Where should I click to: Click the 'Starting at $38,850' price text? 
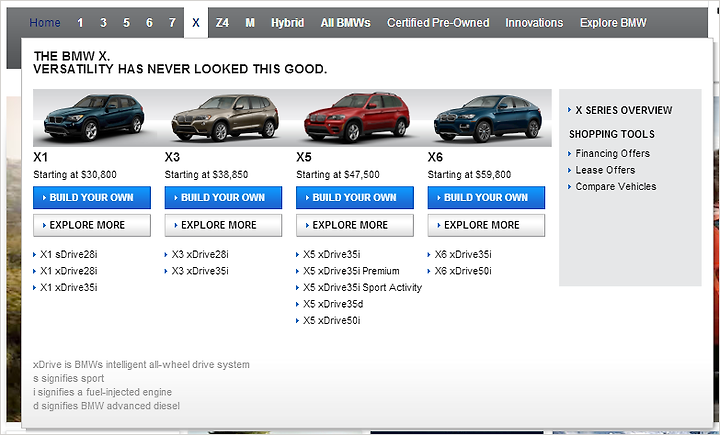(206, 175)
